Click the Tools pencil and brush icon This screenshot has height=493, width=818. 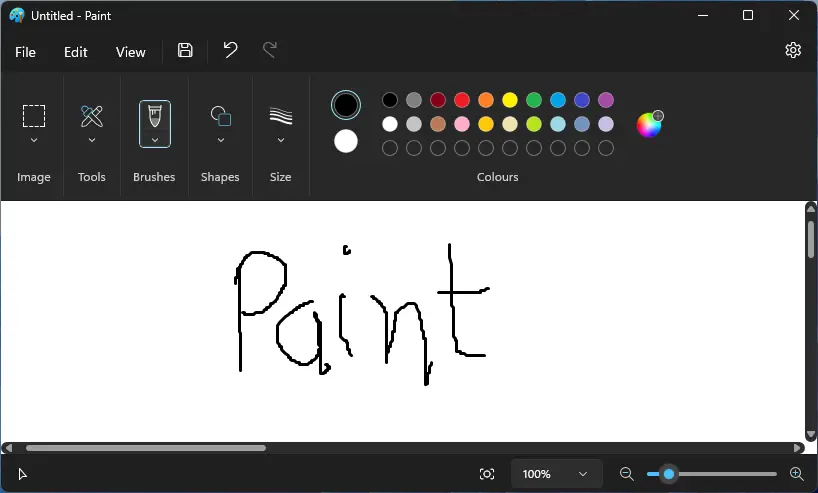coord(92,116)
